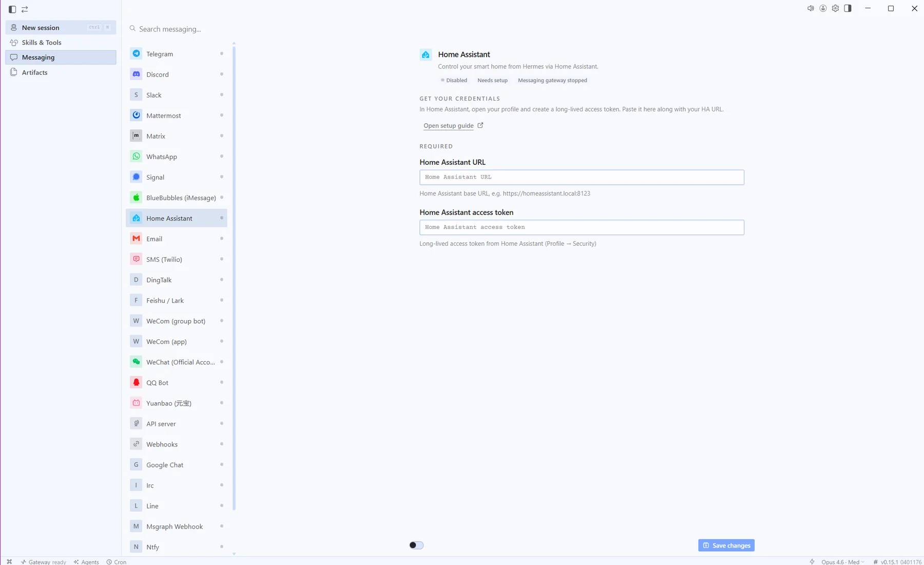Select Yuanbao in the platform list
Viewport: 924px width, 565px height.
(176, 402)
